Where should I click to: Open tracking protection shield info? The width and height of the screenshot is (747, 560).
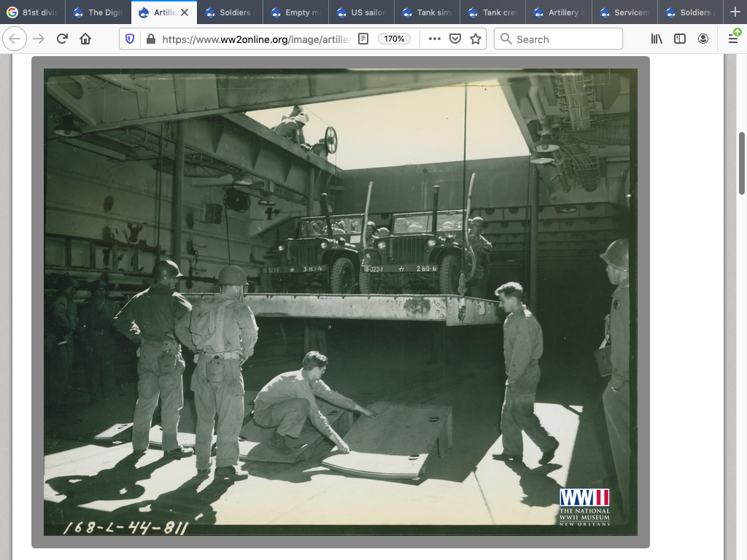pyautogui.click(x=130, y=39)
